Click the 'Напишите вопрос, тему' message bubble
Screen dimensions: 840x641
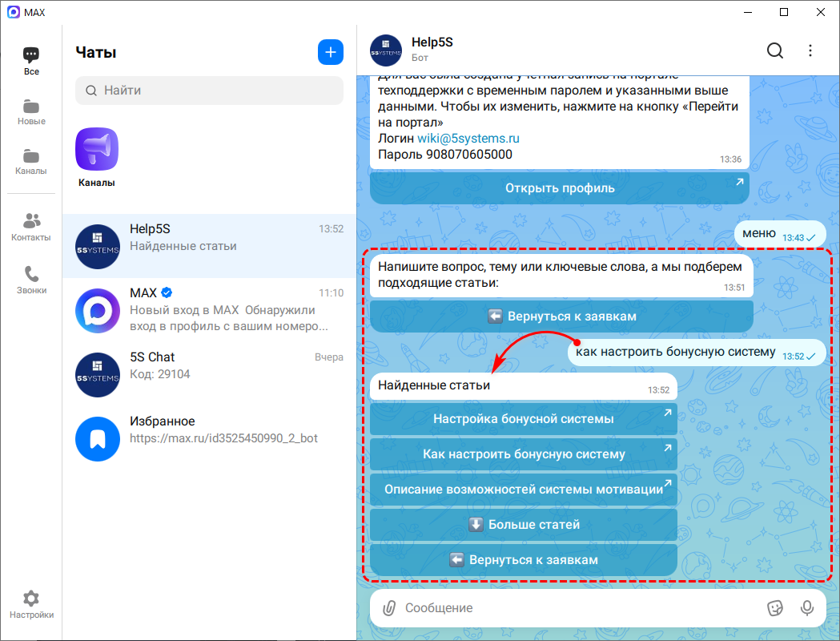click(x=561, y=275)
